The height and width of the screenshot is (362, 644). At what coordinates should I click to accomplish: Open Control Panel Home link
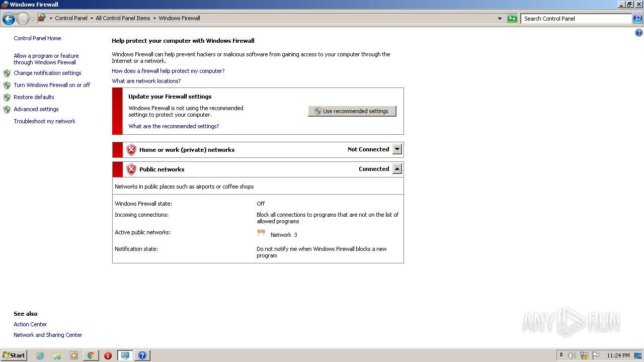click(x=37, y=38)
